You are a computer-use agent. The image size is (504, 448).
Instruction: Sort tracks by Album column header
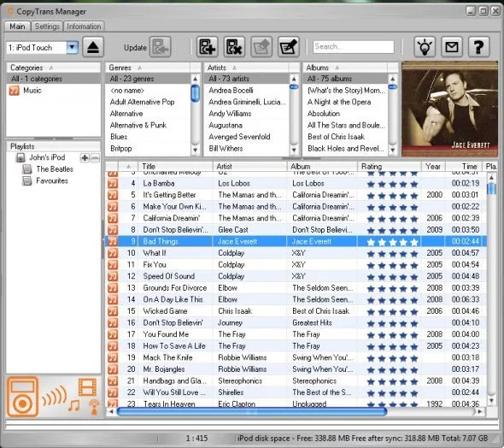[x=322, y=167]
